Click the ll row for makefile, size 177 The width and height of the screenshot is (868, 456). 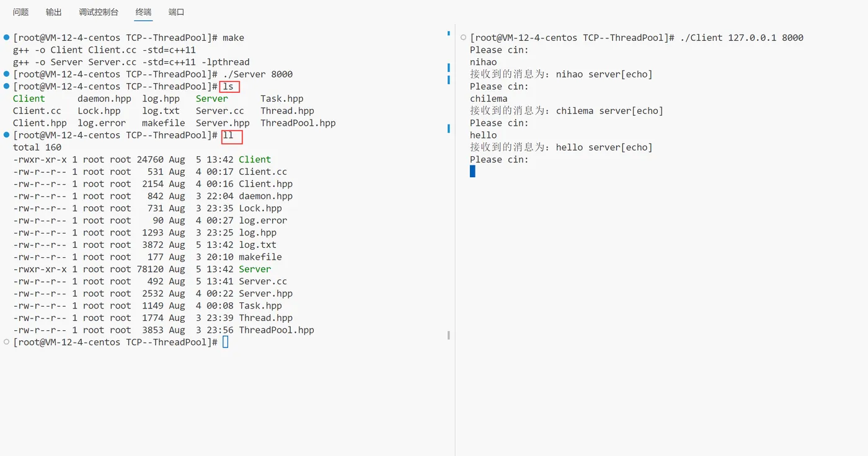pos(148,257)
